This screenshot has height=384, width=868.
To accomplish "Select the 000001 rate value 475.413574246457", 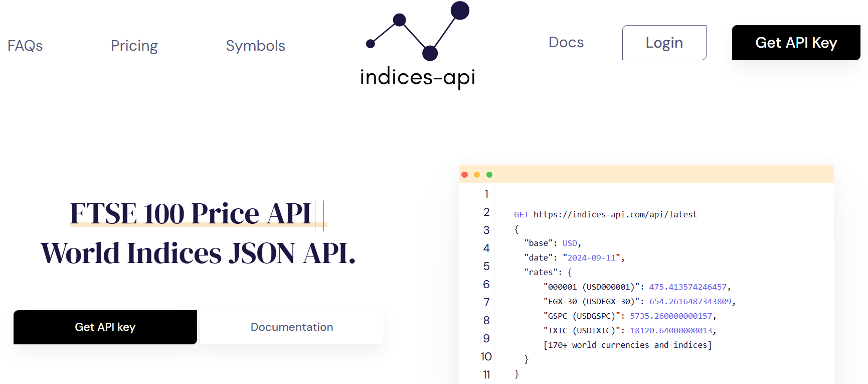I will point(688,287).
